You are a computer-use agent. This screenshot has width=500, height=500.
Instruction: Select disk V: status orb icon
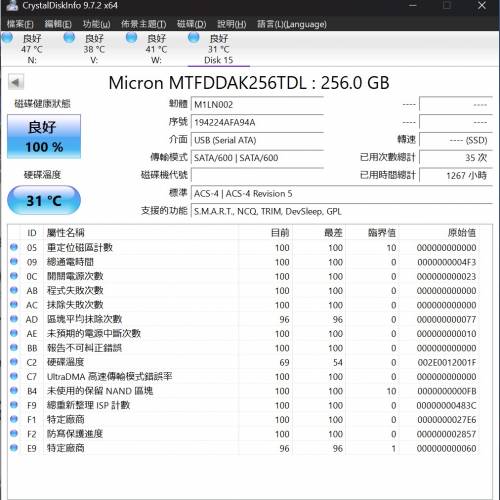[x=69, y=37]
